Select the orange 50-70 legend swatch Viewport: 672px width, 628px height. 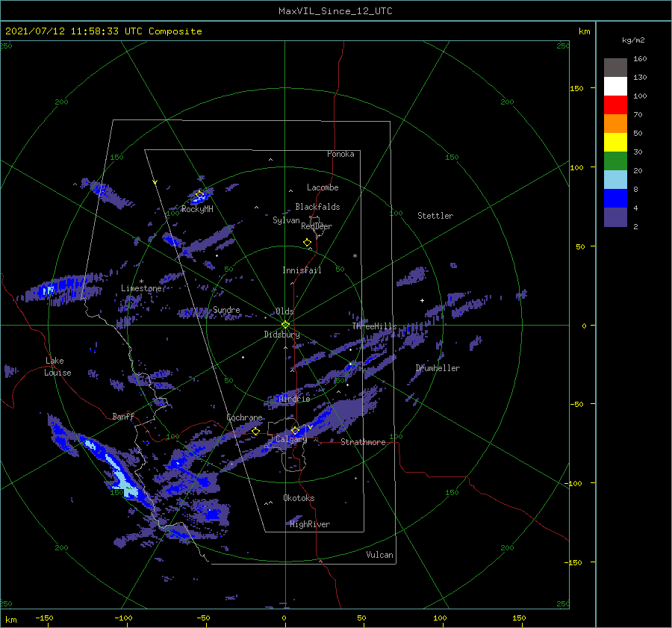click(615, 123)
